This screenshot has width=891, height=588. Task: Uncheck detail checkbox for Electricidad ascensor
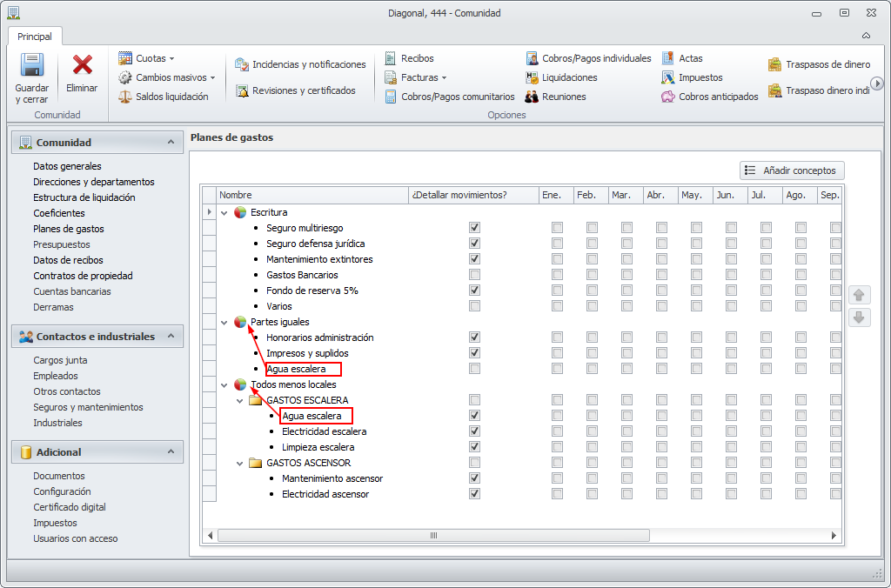474,494
